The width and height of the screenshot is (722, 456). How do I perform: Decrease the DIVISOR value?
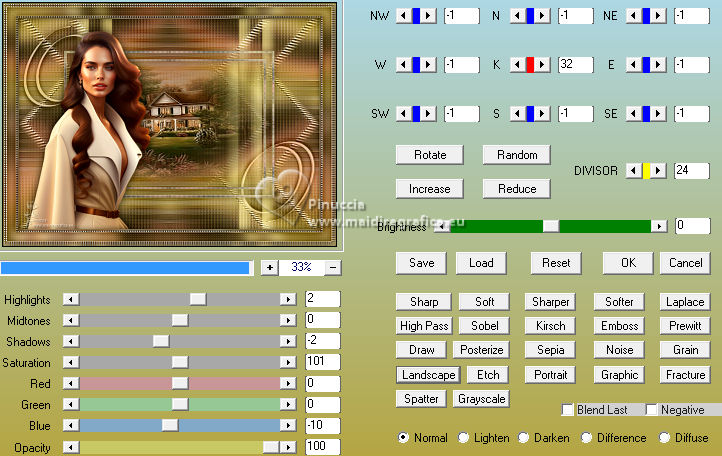634,171
